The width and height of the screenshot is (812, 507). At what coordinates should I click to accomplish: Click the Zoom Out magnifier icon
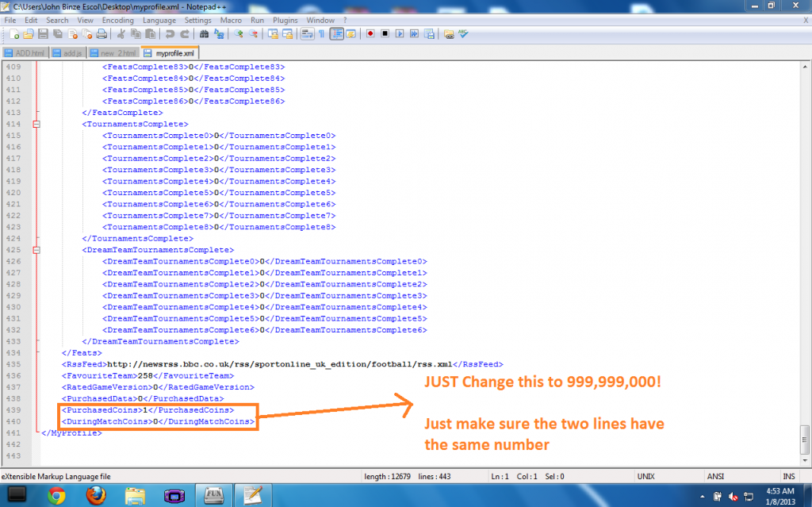tap(253, 34)
